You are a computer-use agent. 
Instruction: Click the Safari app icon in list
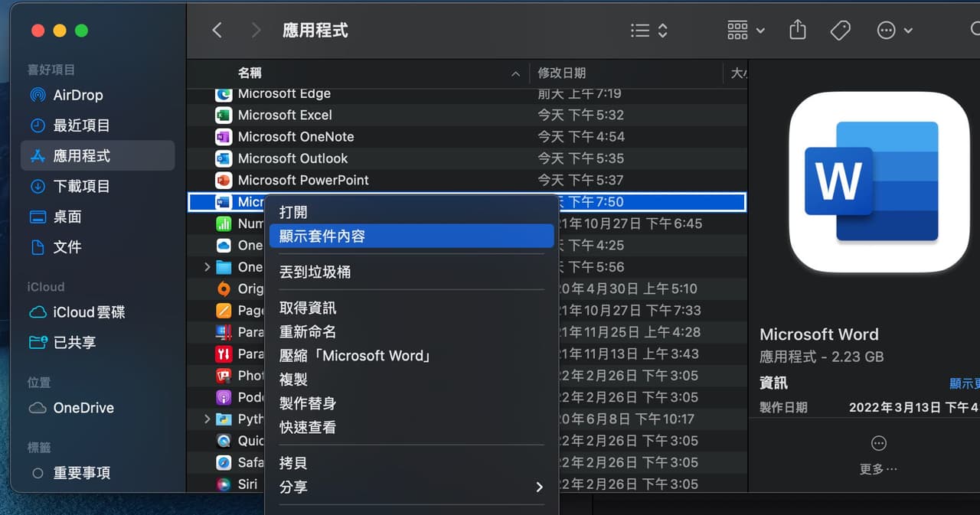coord(224,462)
